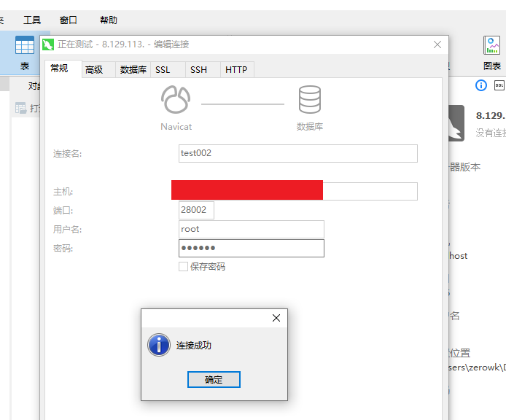506x420 pixels.
Task: Show the info panel icon
Action: pos(480,85)
